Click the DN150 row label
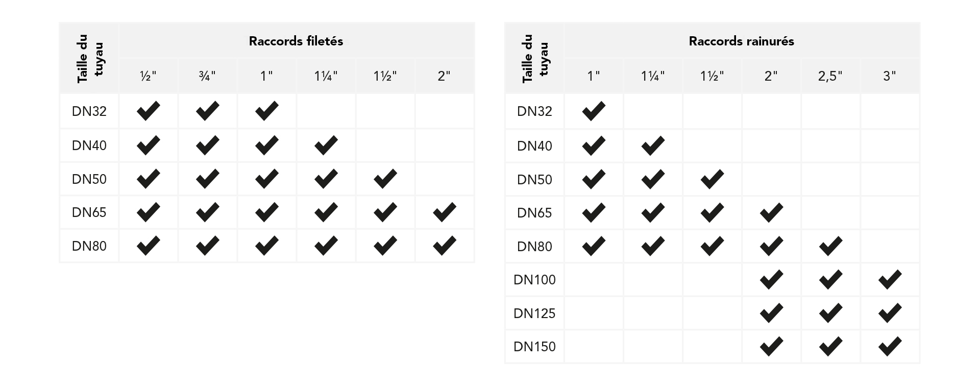 coord(534,347)
